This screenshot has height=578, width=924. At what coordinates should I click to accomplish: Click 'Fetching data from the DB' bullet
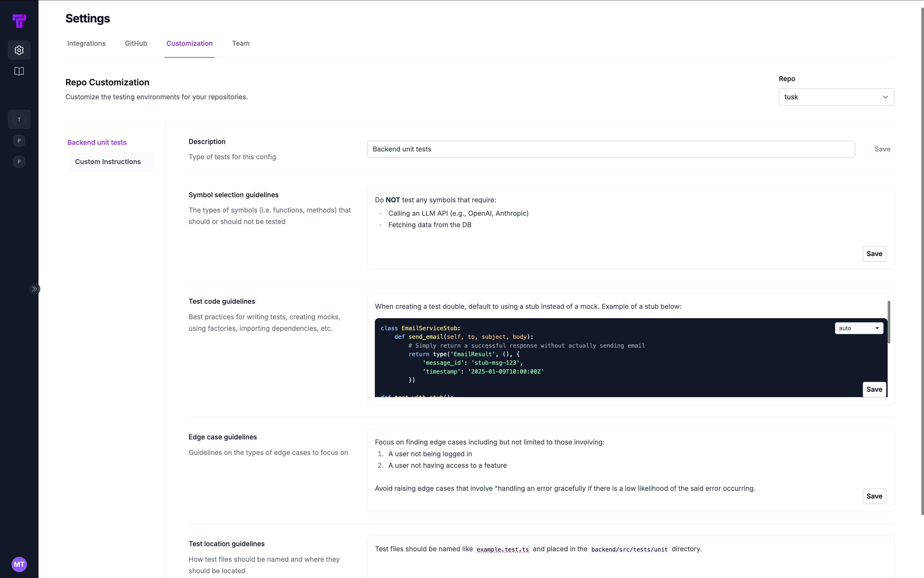[x=430, y=225]
